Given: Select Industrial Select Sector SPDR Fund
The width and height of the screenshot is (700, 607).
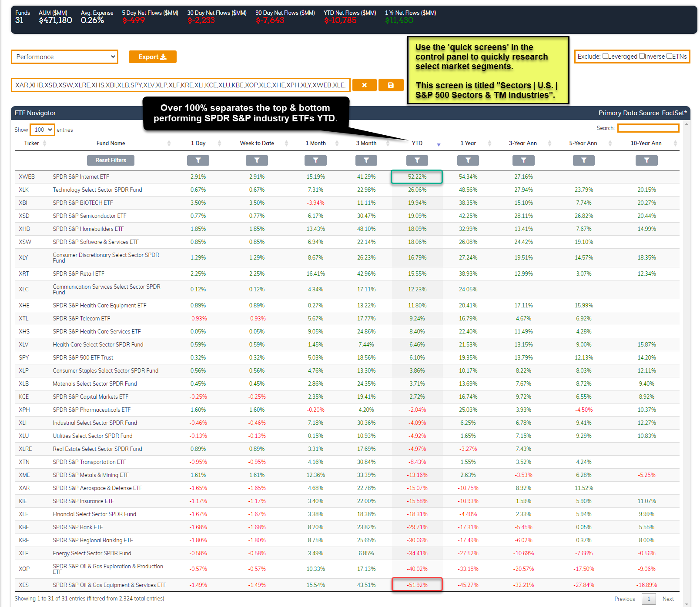Looking at the screenshot, I should click(95, 423).
